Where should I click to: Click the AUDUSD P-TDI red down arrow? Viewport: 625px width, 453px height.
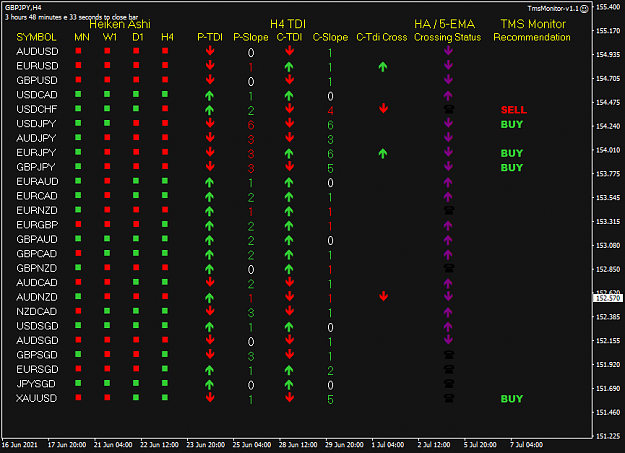pos(210,51)
